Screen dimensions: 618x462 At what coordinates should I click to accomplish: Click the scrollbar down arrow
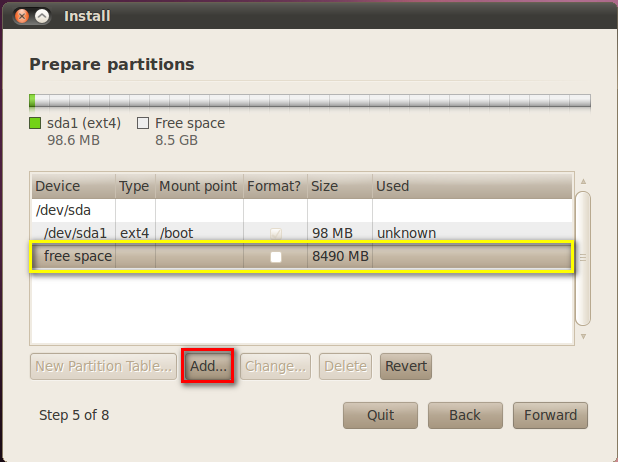pyautogui.click(x=583, y=337)
